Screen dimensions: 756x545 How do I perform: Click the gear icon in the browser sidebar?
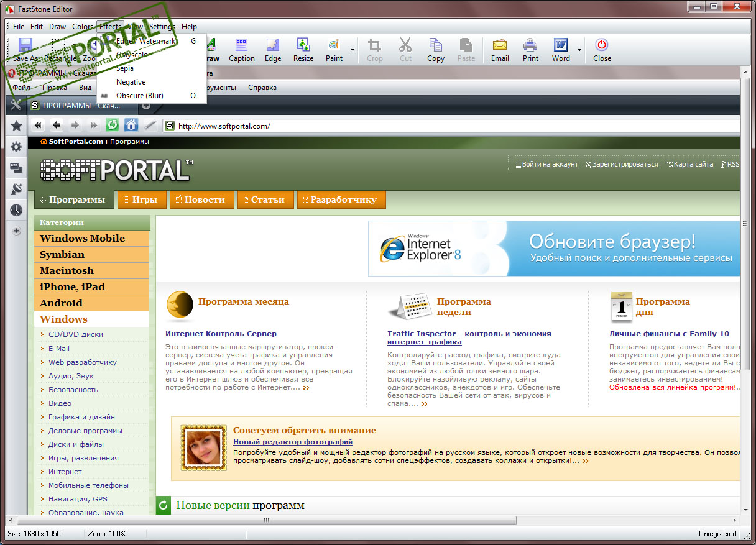[16, 147]
